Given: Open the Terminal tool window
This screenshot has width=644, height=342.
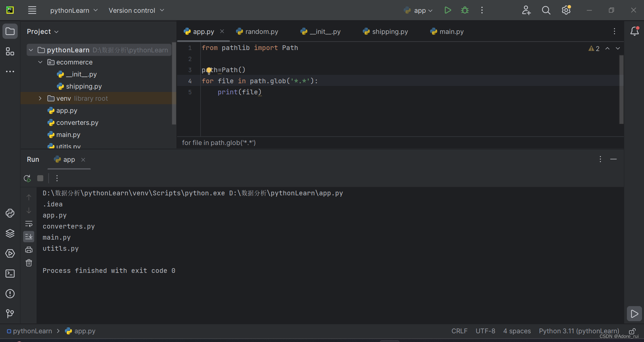Looking at the screenshot, I should tap(10, 274).
